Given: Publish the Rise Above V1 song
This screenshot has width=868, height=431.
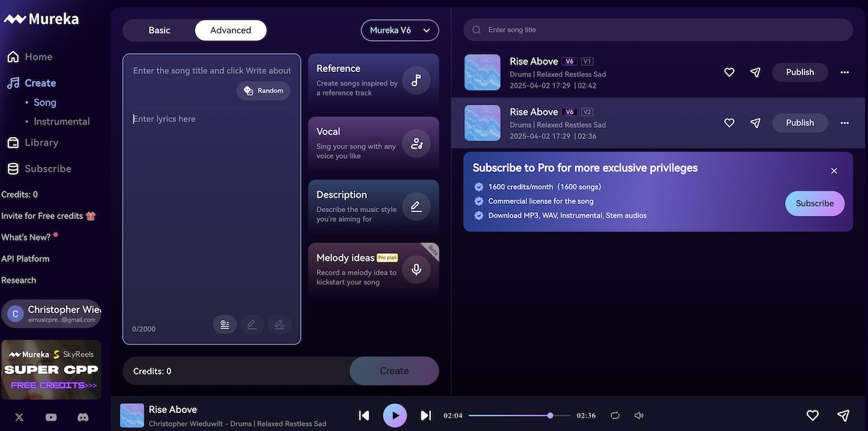Looking at the screenshot, I should [799, 73].
